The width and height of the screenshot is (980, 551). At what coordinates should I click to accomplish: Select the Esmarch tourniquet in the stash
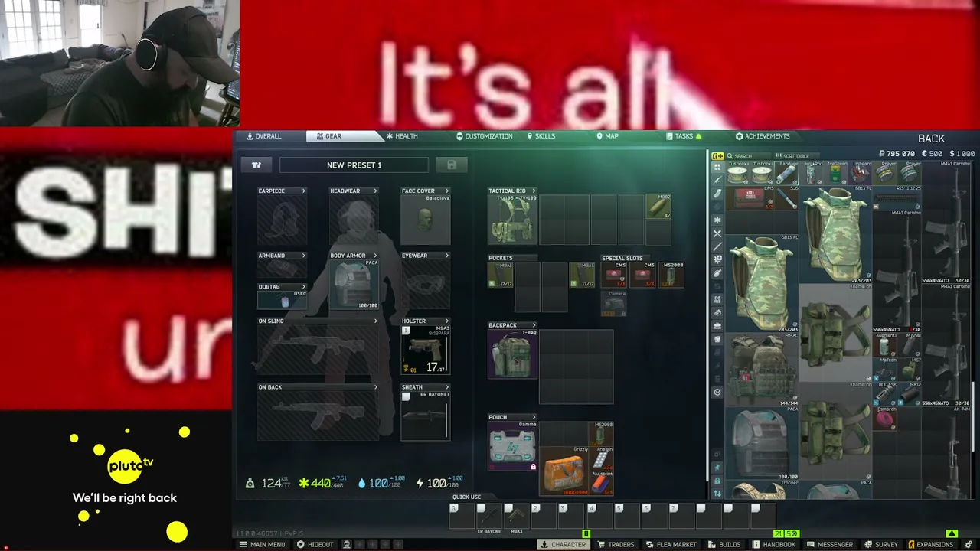[886, 418]
